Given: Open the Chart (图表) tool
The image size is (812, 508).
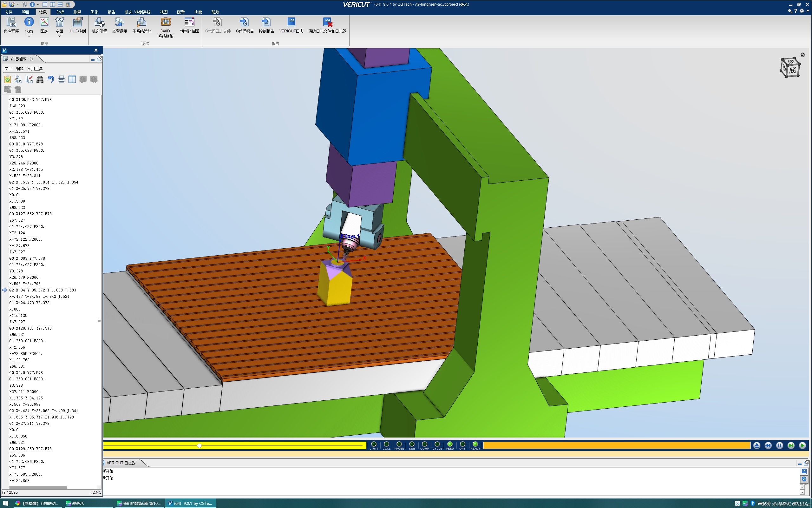Looking at the screenshot, I should tap(44, 25).
